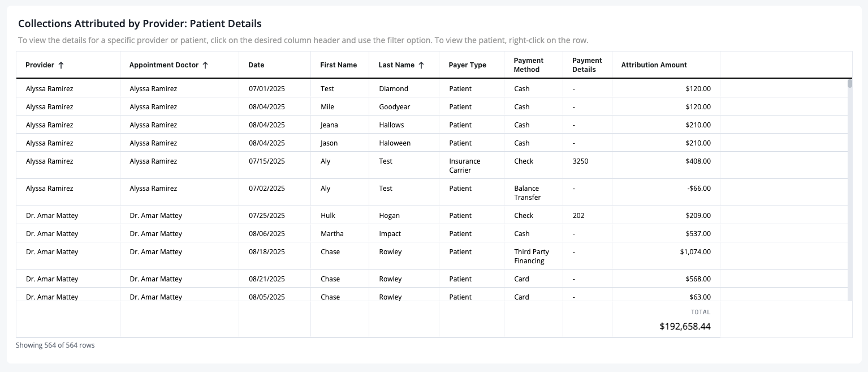The height and width of the screenshot is (372, 868).
Task: Click the Third Party Financing payment method
Action: click(x=532, y=256)
